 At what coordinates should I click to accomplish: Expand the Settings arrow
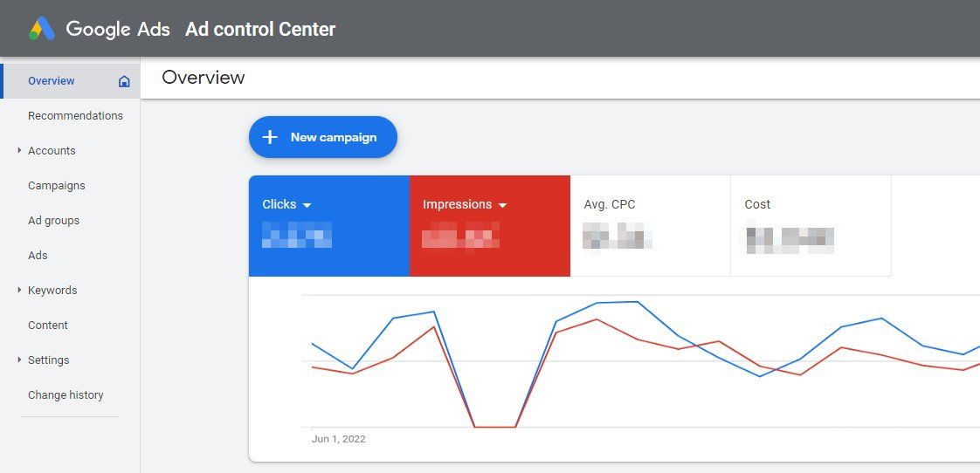pyautogui.click(x=19, y=360)
